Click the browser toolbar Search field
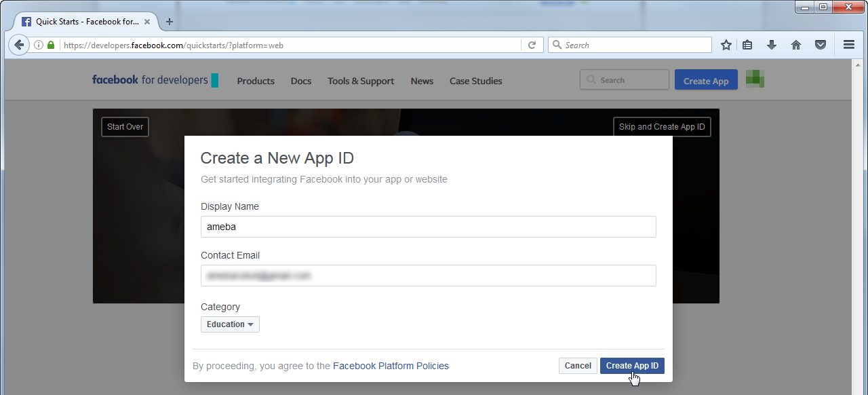Screen dimensions: 868x395 pos(630,45)
